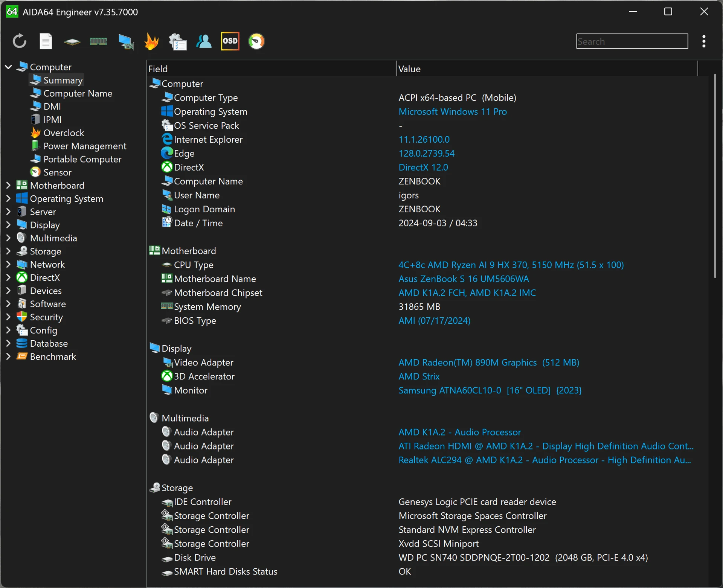The width and height of the screenshot is (723, 588).
Task: Expand the Devices tree node
Action: (x=8, y=291)
